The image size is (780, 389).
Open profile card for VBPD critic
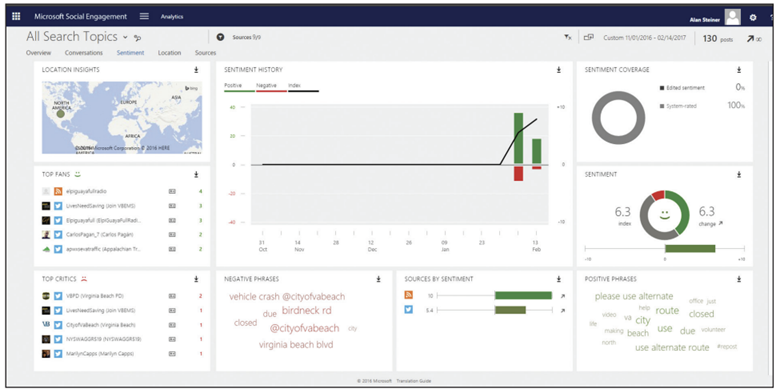pos(172,296)
